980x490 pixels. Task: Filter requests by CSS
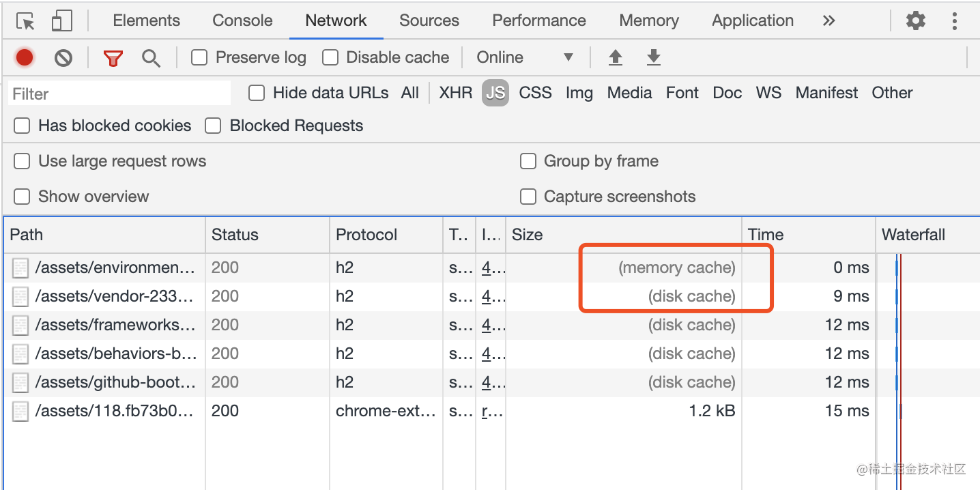coord(535,93)
